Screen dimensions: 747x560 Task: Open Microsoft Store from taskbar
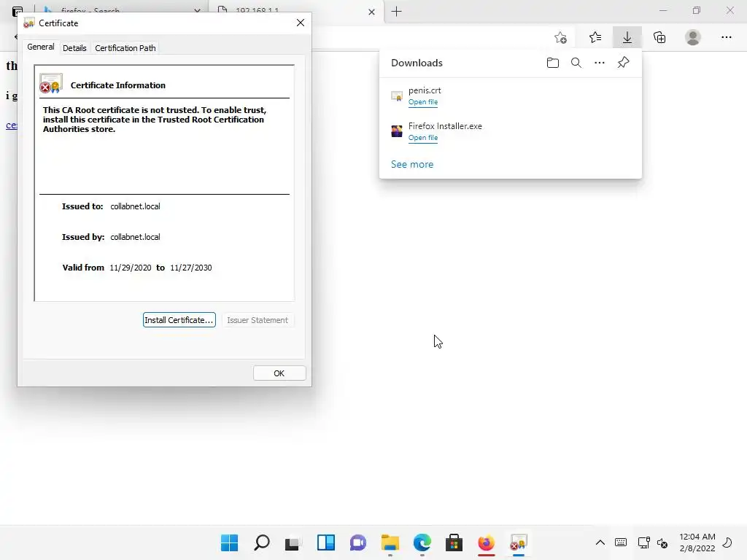point(454,542)
